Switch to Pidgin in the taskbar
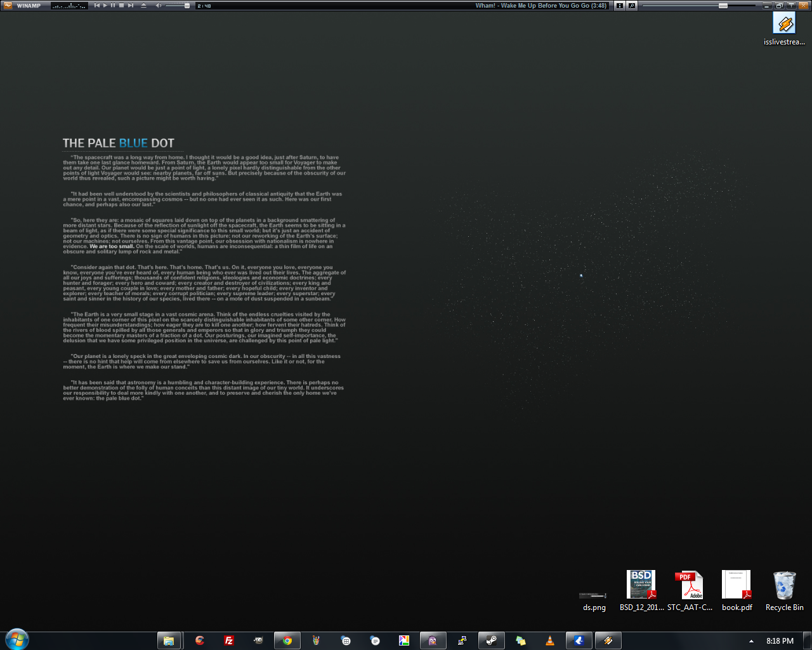The image size is (812, 650). [433, 640]
